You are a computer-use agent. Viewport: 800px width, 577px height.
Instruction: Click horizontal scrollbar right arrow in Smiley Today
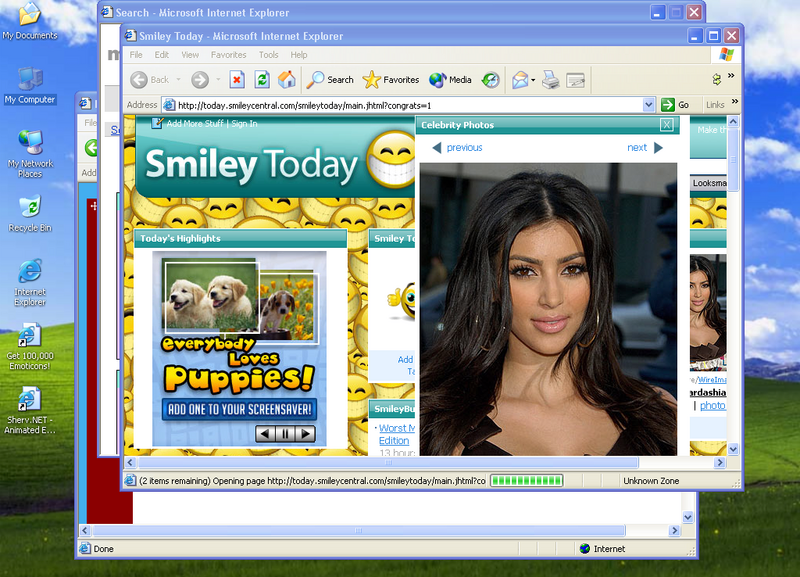720,463
